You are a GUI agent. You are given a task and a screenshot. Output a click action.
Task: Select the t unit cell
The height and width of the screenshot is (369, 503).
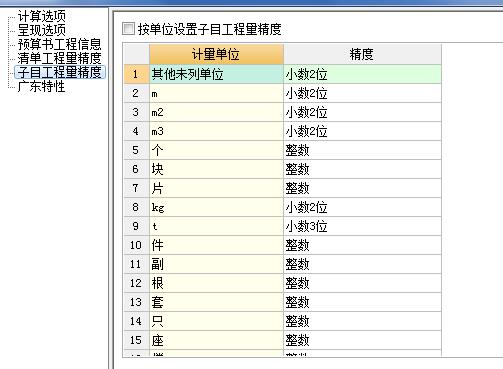click(216, 226)
